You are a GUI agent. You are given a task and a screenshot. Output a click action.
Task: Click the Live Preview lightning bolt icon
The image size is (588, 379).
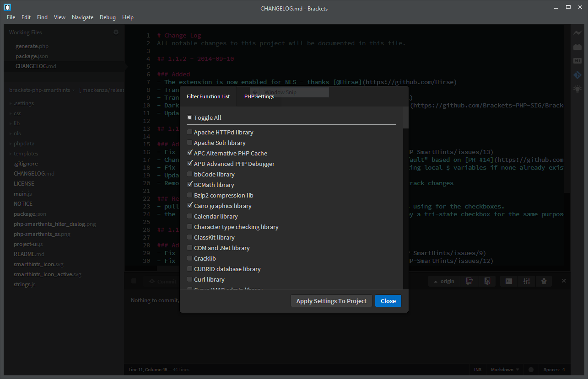click(577, 33)
